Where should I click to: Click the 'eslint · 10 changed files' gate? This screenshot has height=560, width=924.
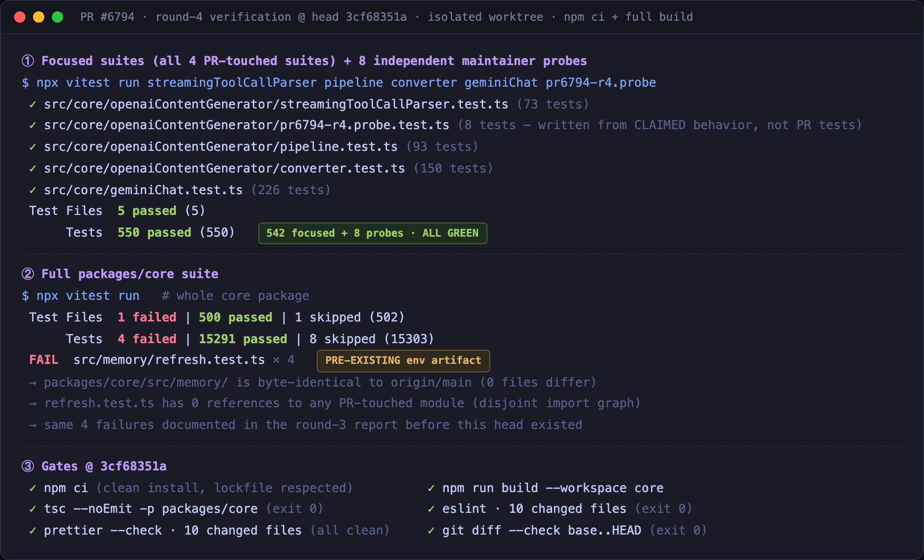560,509
